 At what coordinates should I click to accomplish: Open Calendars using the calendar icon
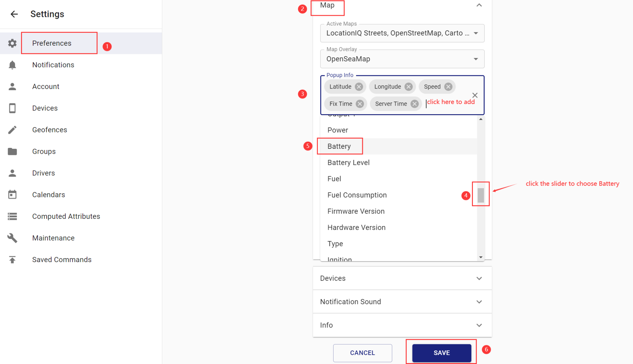(12, 195)
